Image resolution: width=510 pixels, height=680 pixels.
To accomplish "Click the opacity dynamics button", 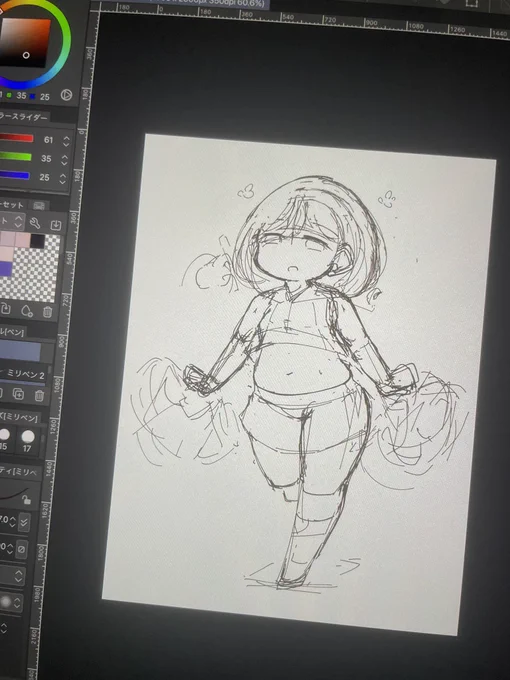I will tap(21, 549).
